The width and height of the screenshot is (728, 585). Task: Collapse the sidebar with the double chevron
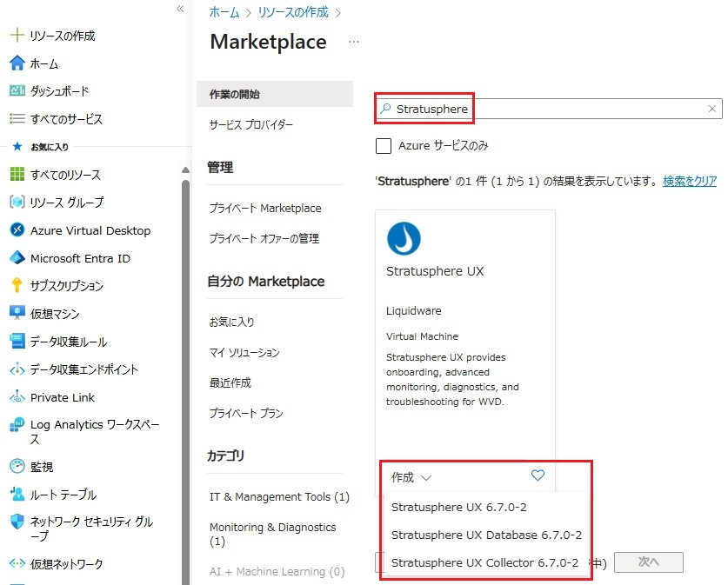pos(180,9)
